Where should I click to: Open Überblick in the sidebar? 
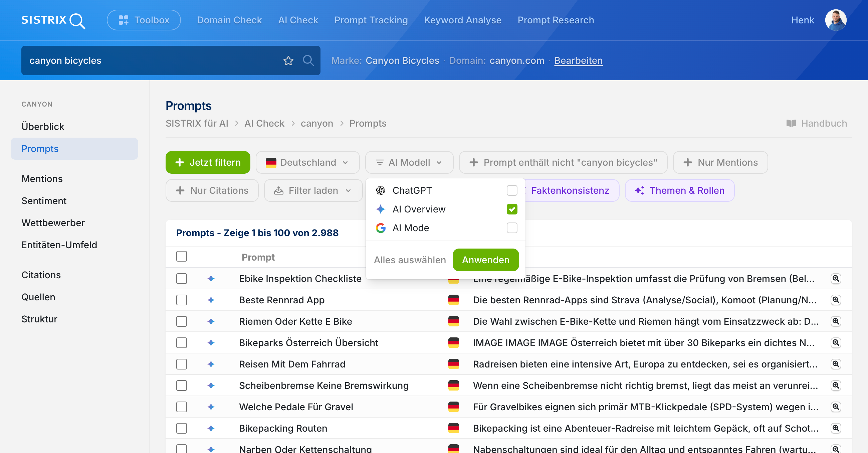coord(42,127)
